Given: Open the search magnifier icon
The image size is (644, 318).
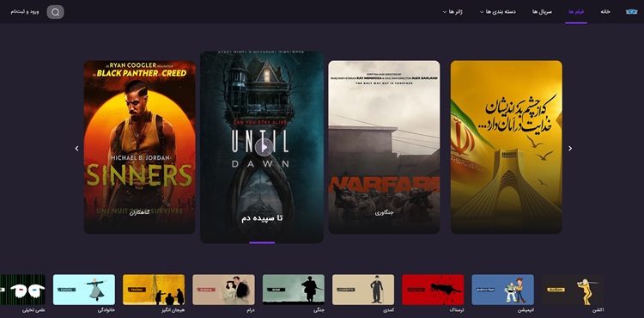Looking at the screenshot, I should tap(56, 12).
